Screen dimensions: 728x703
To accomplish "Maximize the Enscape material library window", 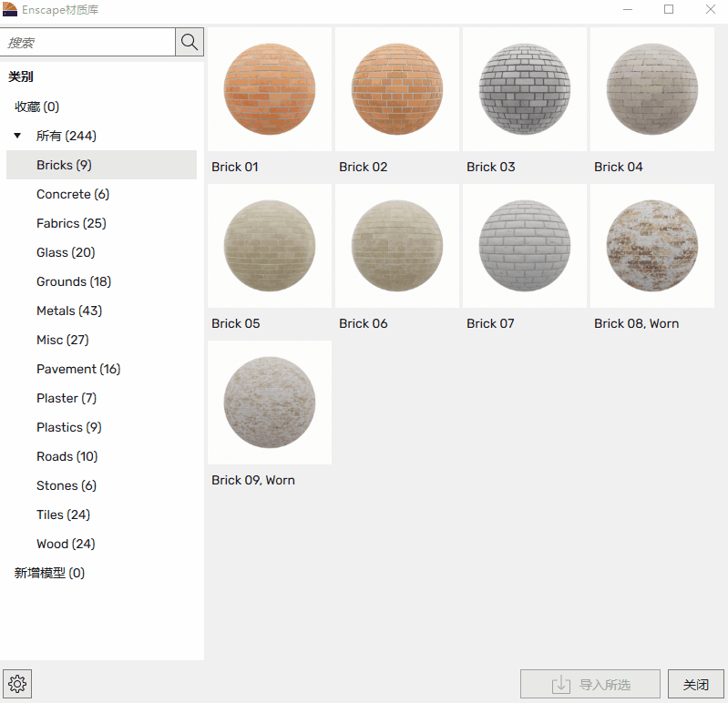I will [x=669, y=9].
